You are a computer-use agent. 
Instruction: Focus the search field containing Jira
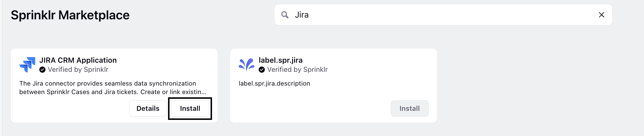[443, 15]
